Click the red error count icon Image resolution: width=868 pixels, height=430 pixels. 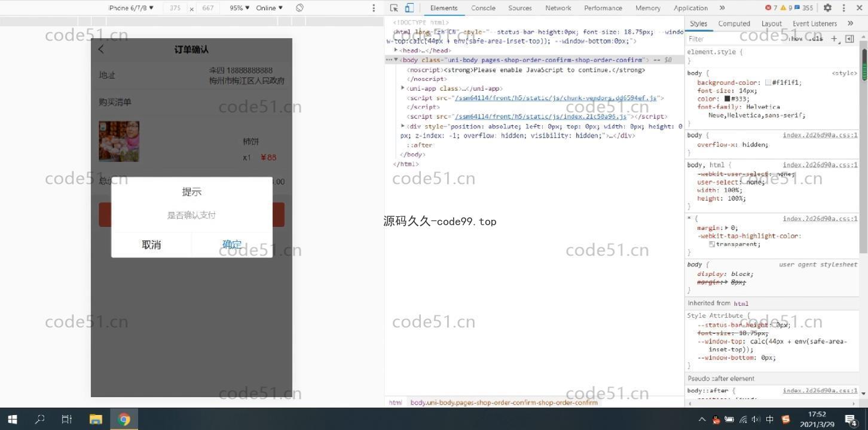pyautogui.click(x=768, y=8)
